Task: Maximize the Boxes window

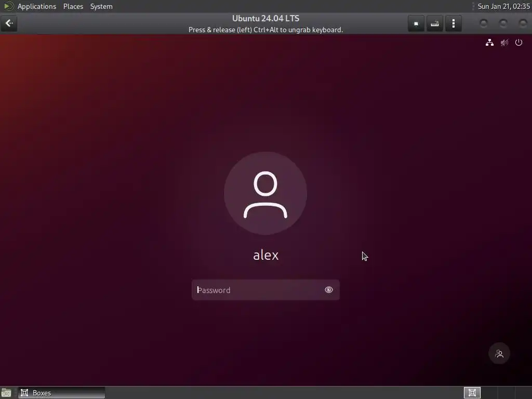Action: tap(503, 23)
